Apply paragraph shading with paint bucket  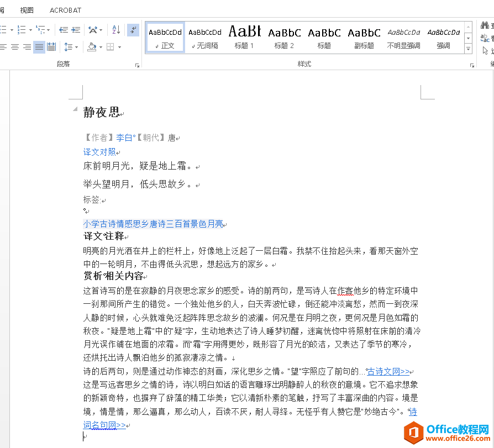pyautogui.click(x=92, y=48)
